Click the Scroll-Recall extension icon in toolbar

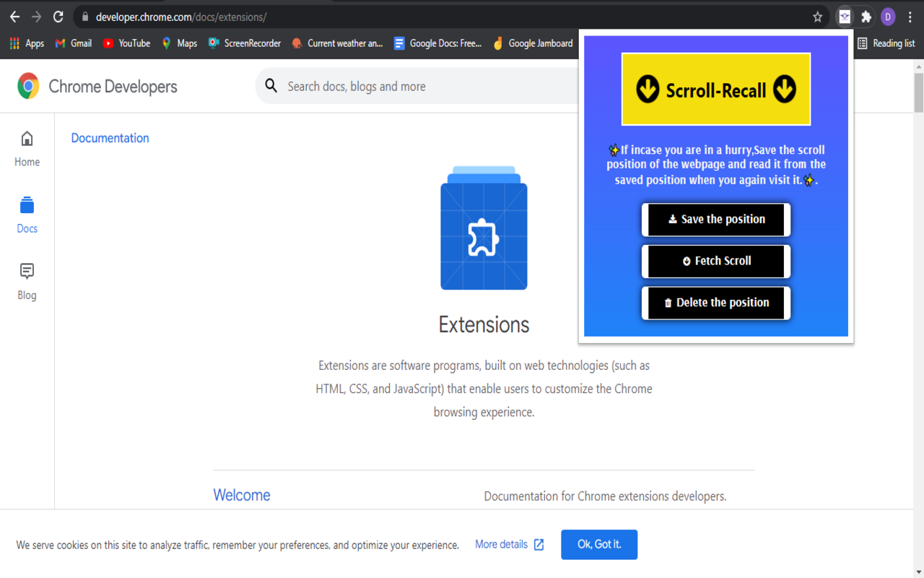pyautogui.click(x=844, y=17)
